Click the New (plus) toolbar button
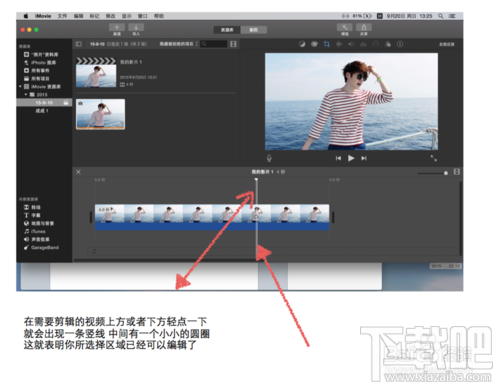The image size is (500, 387). click(117, 27)
